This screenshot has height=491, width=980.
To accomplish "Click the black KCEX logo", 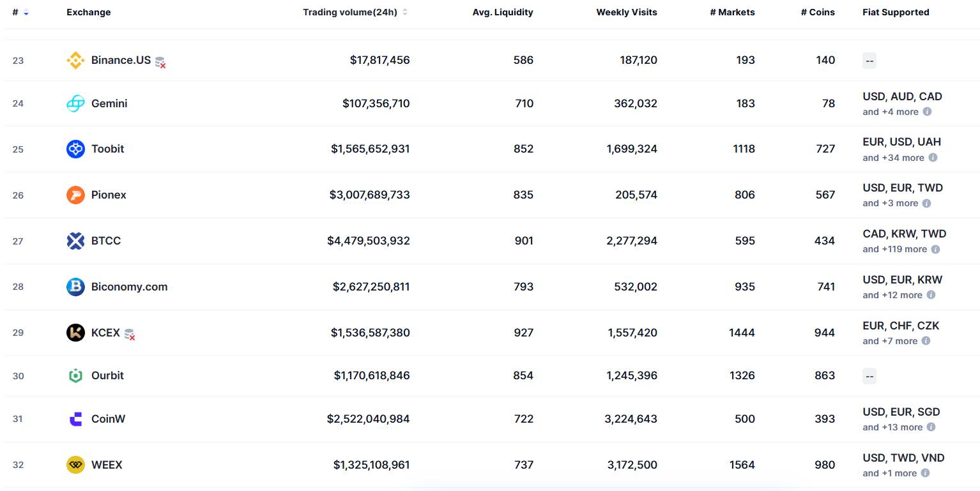I will click(76, 333).
